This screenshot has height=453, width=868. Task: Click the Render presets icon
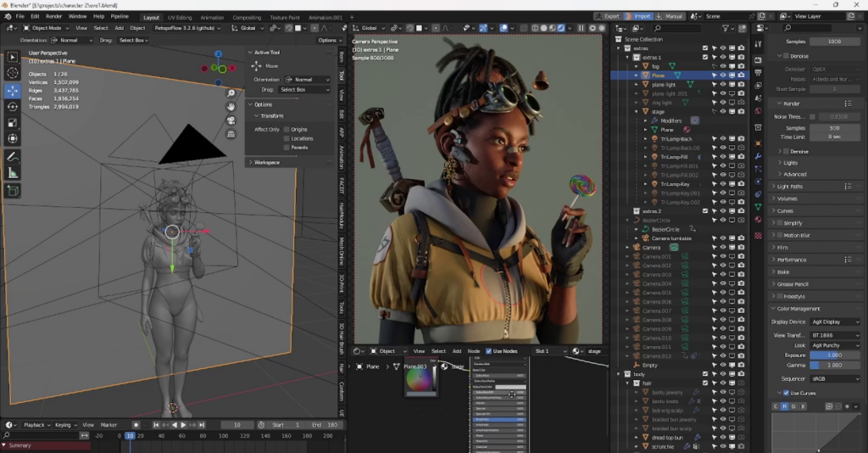(x=848, y=103)
